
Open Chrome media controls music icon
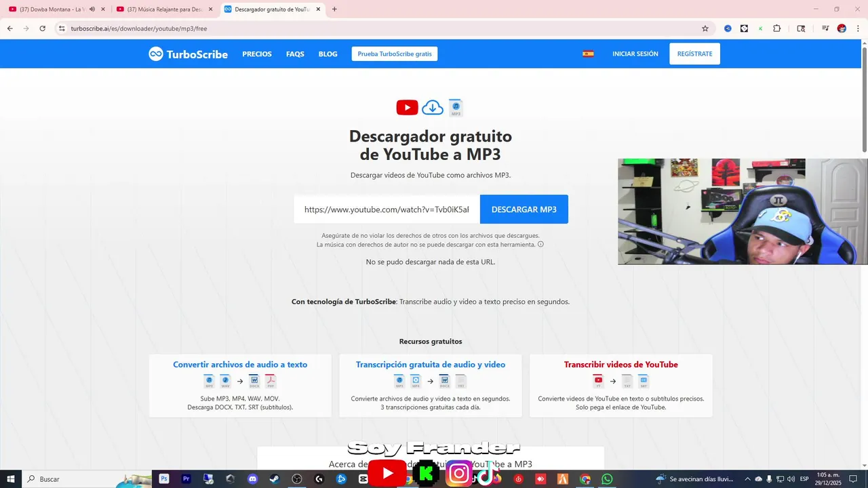[825, 28]
